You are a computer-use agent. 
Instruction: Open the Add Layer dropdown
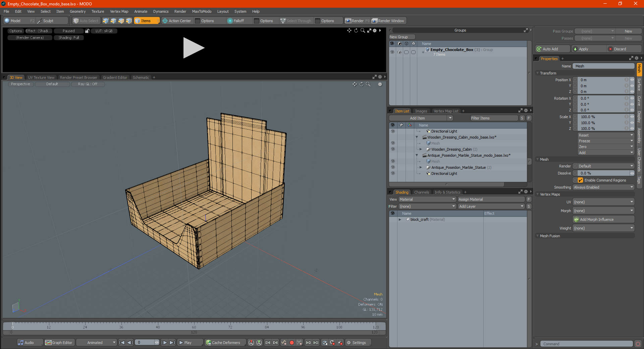click(491, 206)
